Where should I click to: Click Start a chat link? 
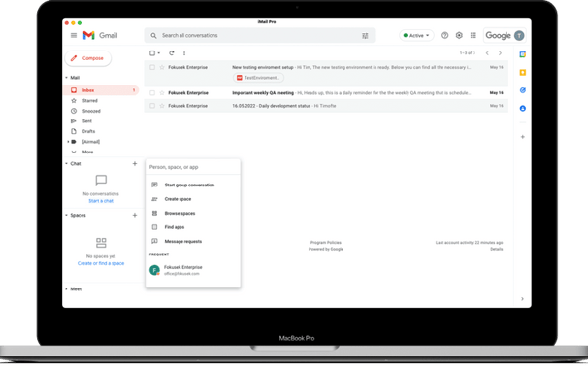pyautogui.click(x=101, y=201)
